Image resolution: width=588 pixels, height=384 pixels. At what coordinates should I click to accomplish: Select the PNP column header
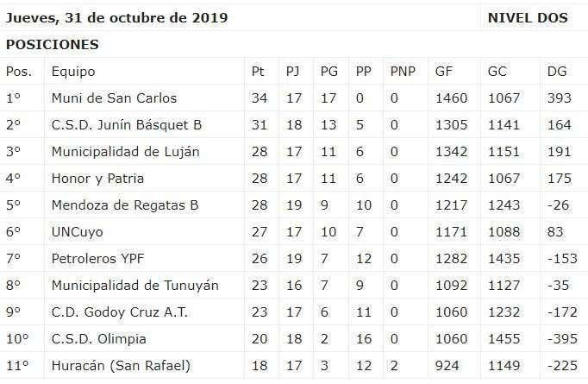(403, 72)
